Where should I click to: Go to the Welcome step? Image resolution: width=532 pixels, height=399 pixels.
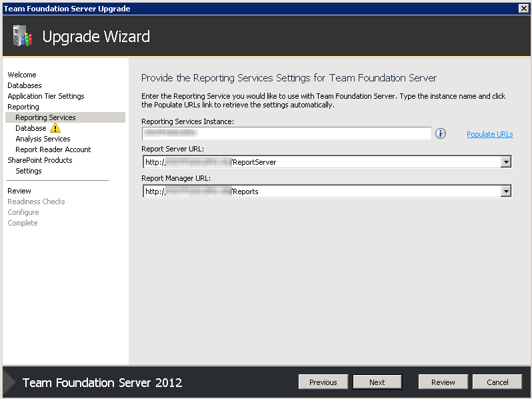click(x=22, y=75)
